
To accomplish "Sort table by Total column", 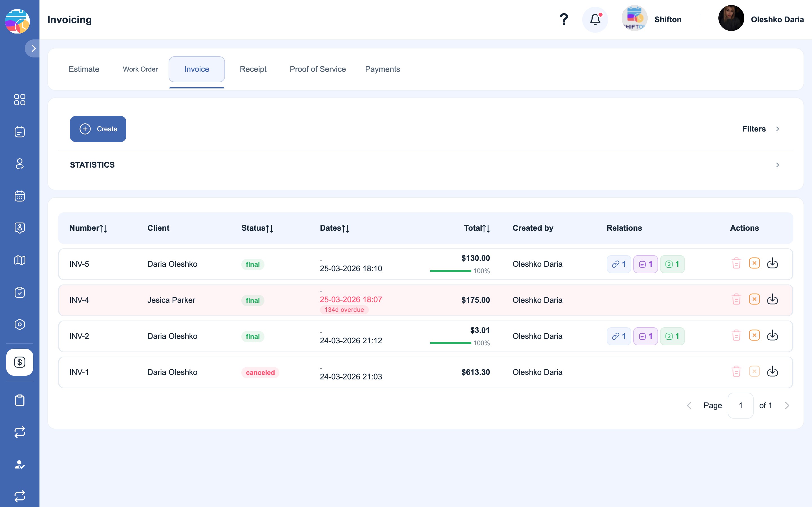I will pos(477,228).
